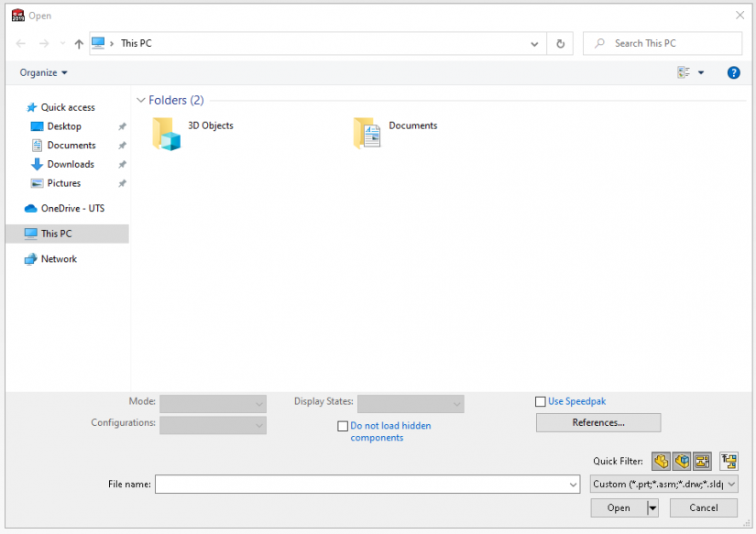Toggle the Assemblies quick filter icon

coord(682,462)
